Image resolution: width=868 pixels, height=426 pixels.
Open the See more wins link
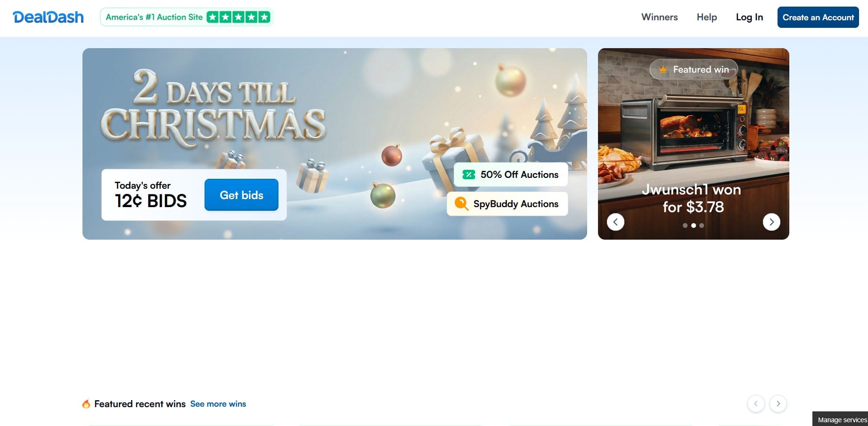[x=218, y=404]
